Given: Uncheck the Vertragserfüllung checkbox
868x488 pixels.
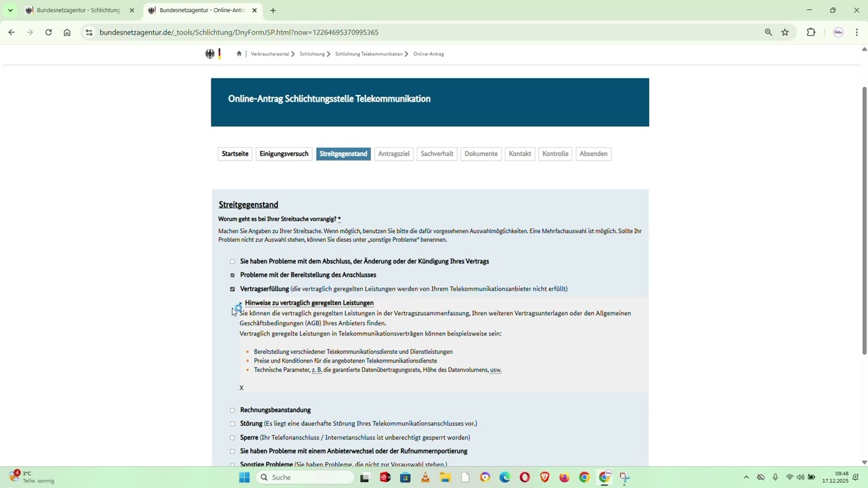Looking at the screenshot, I should 232,289.
